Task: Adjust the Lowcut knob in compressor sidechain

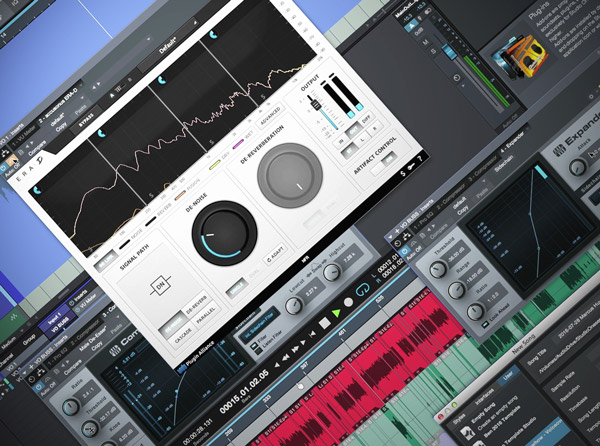Action: pos(293,306)
